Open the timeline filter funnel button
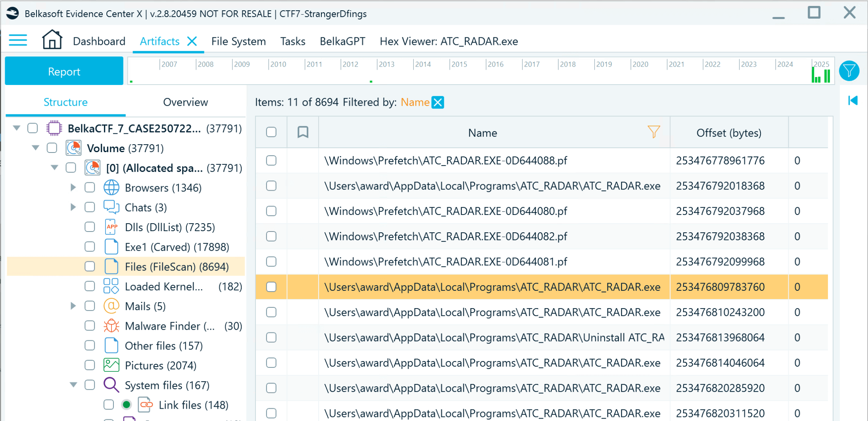Image resolution: width=868 pixels, height=421 pixels. [x=849, y=71]
